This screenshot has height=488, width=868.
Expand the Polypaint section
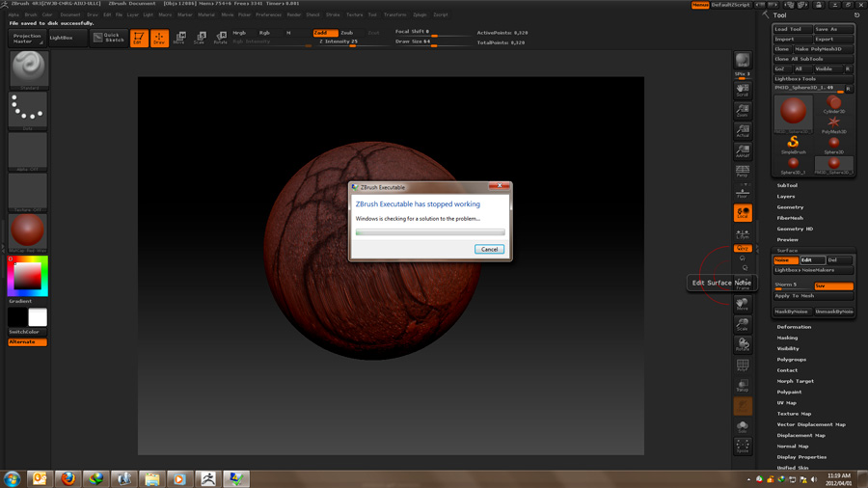(789, 392)
